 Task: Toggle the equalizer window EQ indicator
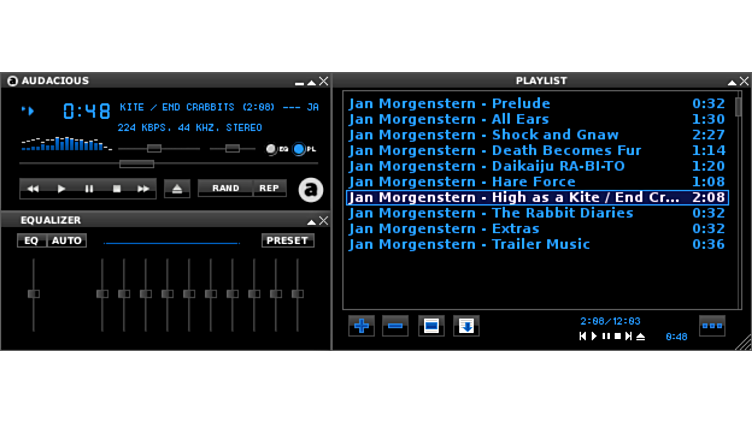tap(272, 149)
